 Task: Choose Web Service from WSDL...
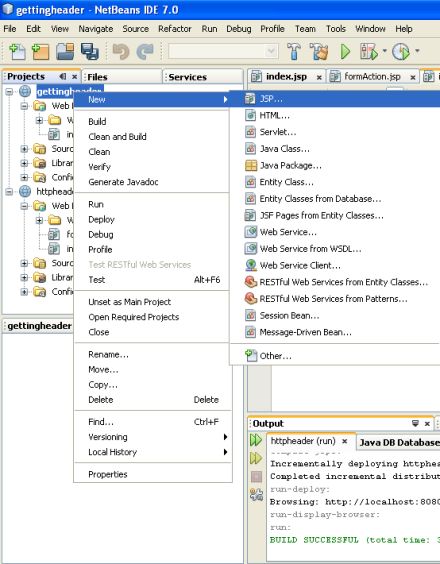click(x=335, y=249)
